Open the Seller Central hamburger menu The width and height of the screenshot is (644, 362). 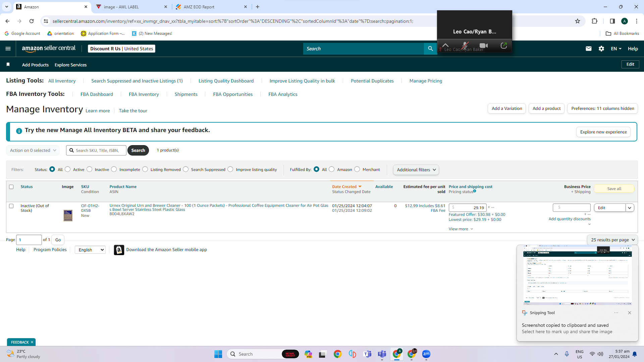[x=8, y=49]
